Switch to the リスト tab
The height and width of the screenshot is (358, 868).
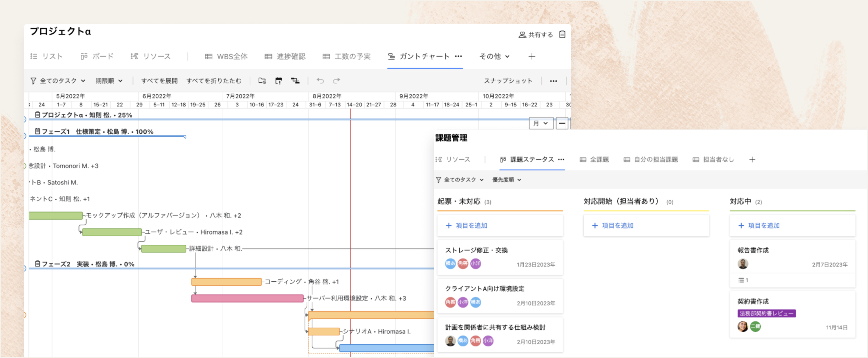tap(46, 56)
